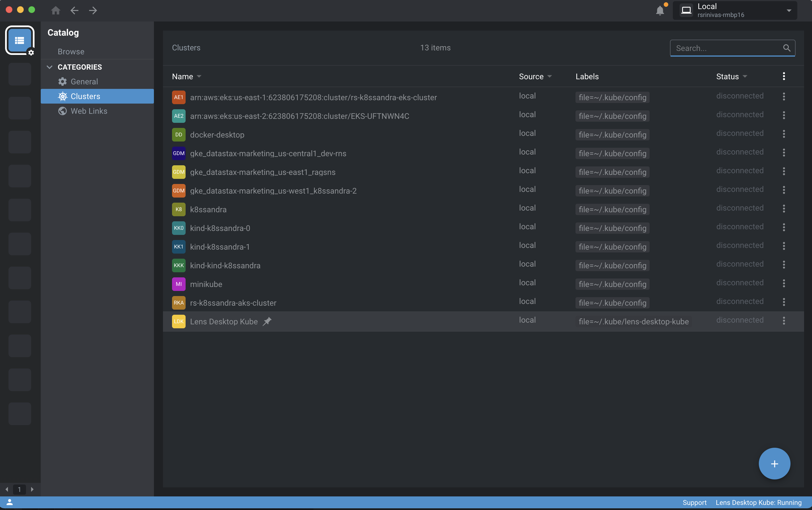812x510 pixels.
Task: Collapse the CATEGORIES section
Action: tap(50, 67)
